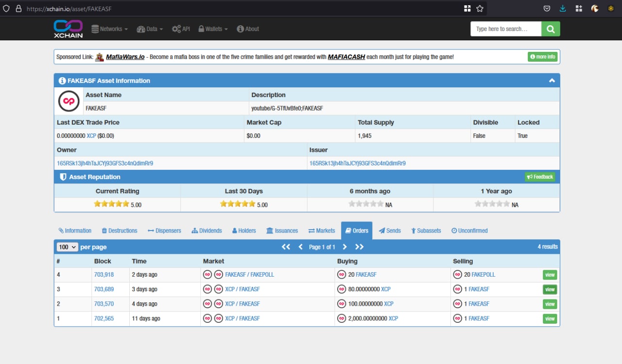This screenshot has height=364, width=622.
Task: Open the Owner address link
Action: [105, 164]
